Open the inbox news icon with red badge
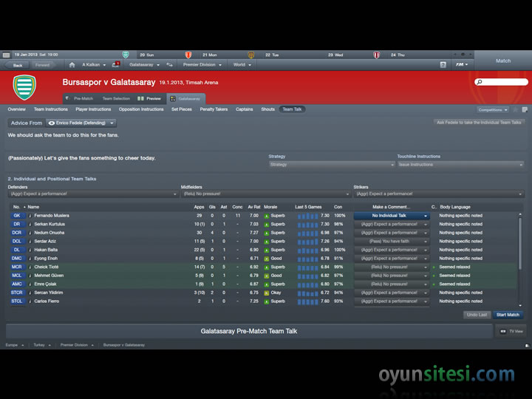The image size is (532, 399). point(116,64)
